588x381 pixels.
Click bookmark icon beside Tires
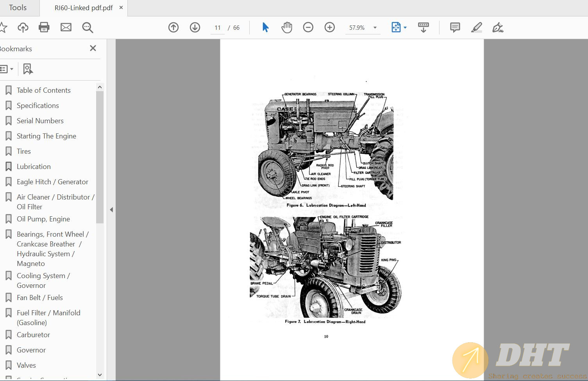pyautogui.click(x=9, y=151)
